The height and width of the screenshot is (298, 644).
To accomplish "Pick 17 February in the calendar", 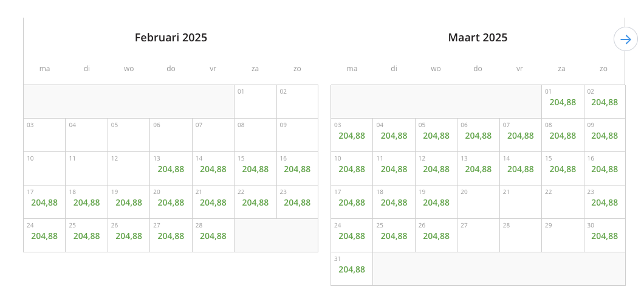I will pyautogui.click(x=44, y=202).
